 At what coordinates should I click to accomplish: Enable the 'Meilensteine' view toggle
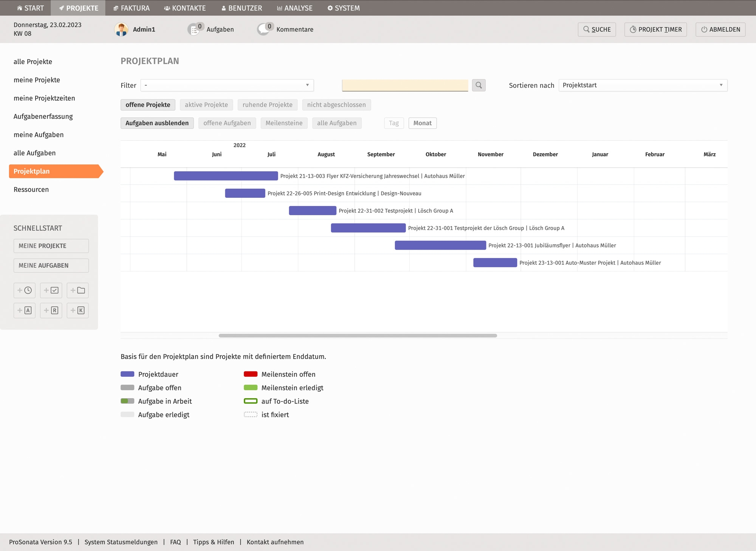click(x=284, y=123)
